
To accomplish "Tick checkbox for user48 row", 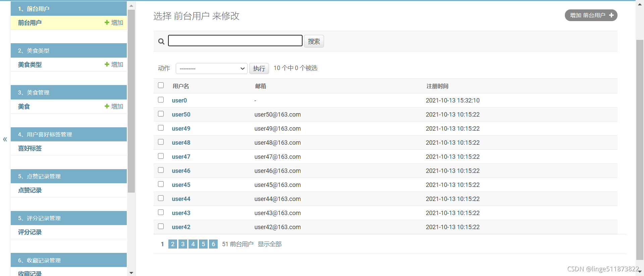I will 161,142.
